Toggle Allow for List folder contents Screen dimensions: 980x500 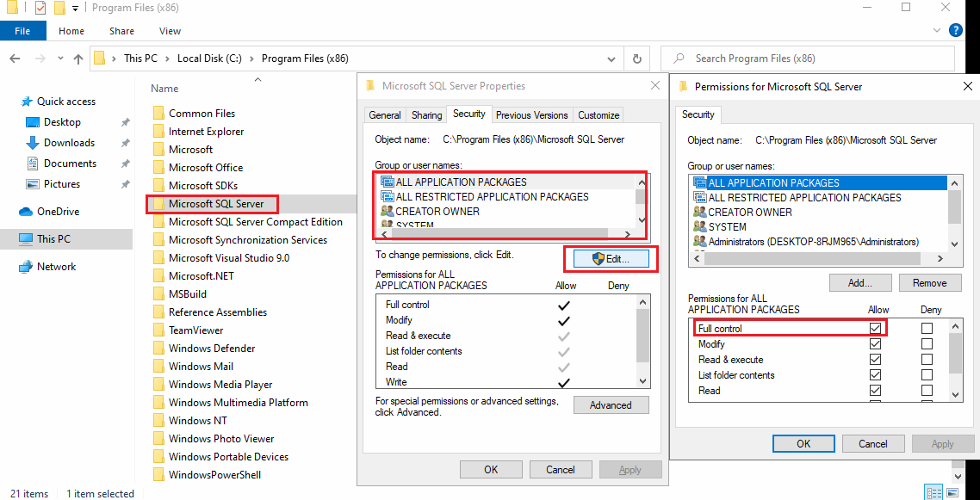click(876, 375)
